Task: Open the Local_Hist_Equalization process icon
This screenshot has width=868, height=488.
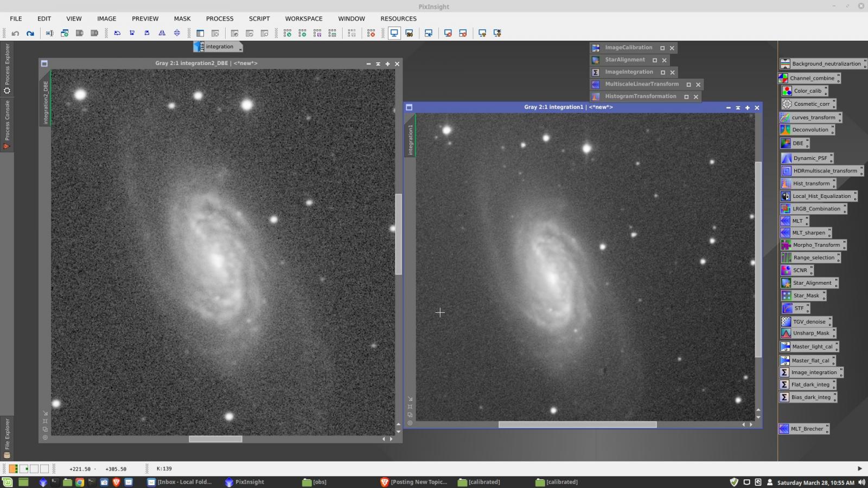Action: [x=819, y=196]
